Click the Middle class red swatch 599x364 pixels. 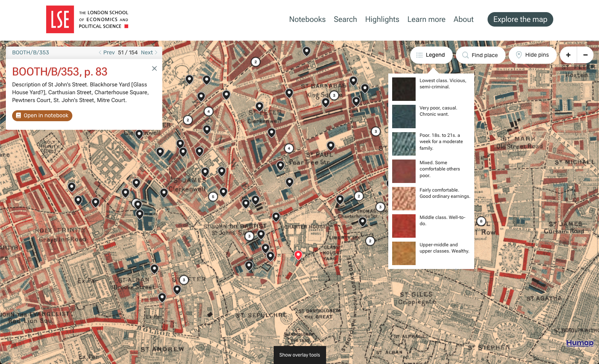click(x=404, y=226)
